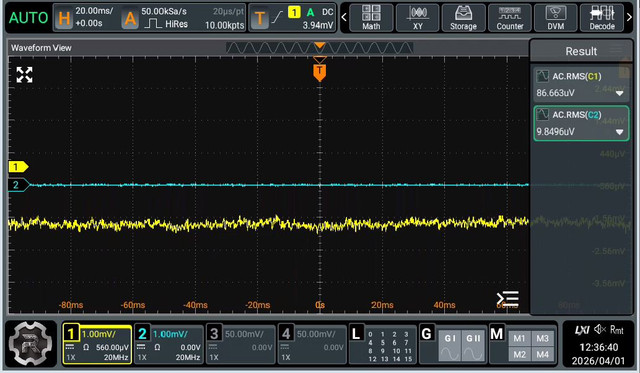Select generator GI output
Viewport: 640px width, 373px height.
pos(449,346)
